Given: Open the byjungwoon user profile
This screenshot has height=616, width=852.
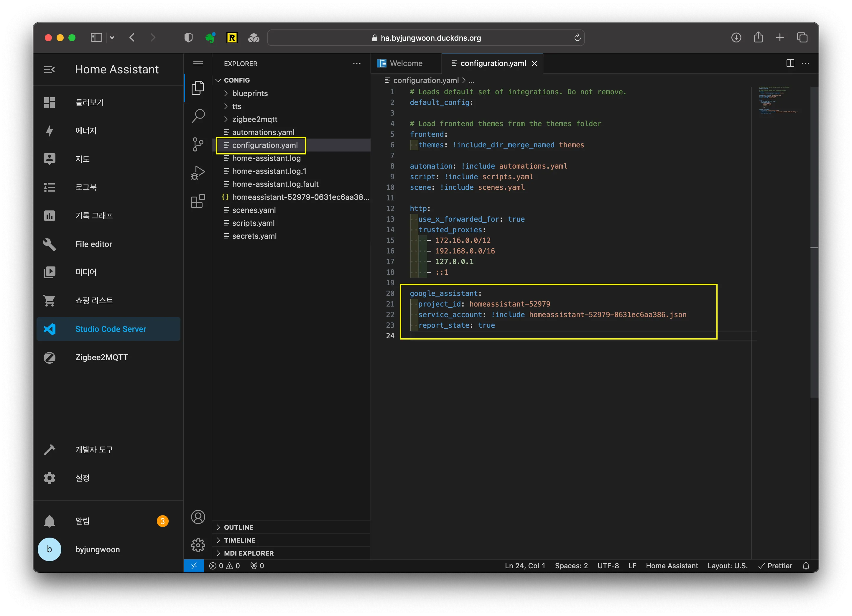Looking at the screenshot, I should click(x=108, y=549).
